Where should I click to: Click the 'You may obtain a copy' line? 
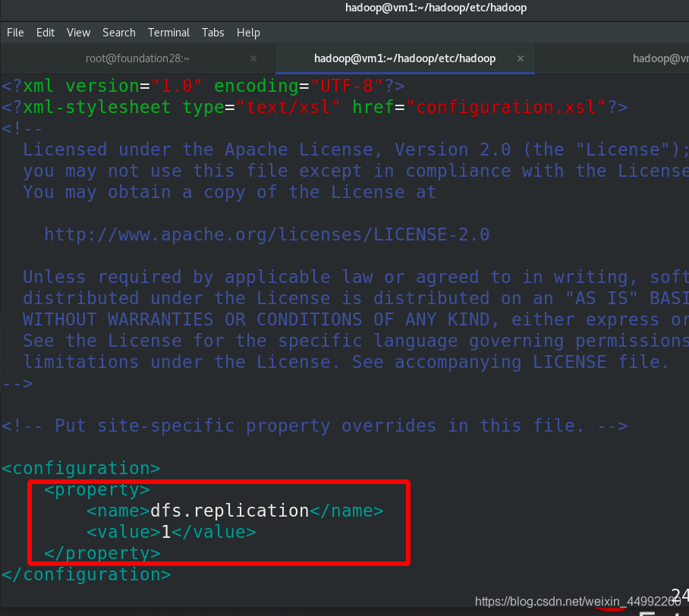(229, 193)
